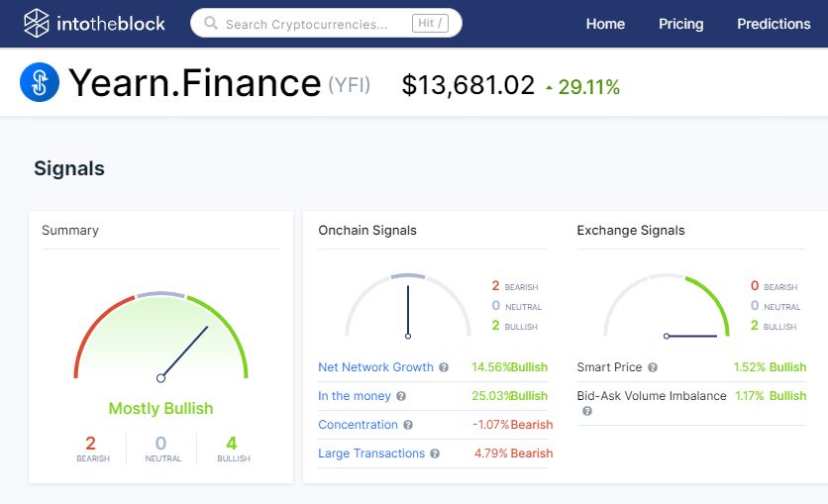This screenshot has height=504, width=828.
Task: Click the "25.03% Bullish" value
Action: tap(509, 396)
